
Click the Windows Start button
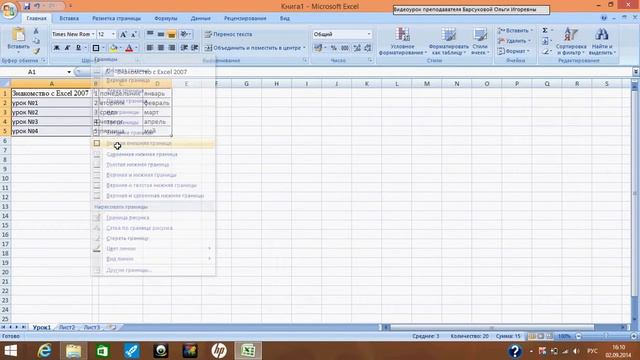click(10, 351)
